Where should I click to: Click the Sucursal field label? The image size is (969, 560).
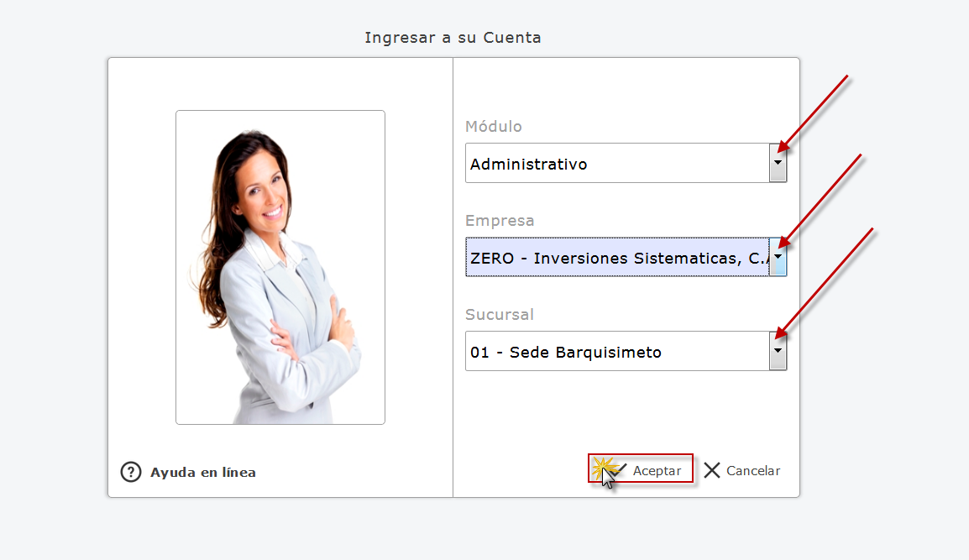pos(500,315)
